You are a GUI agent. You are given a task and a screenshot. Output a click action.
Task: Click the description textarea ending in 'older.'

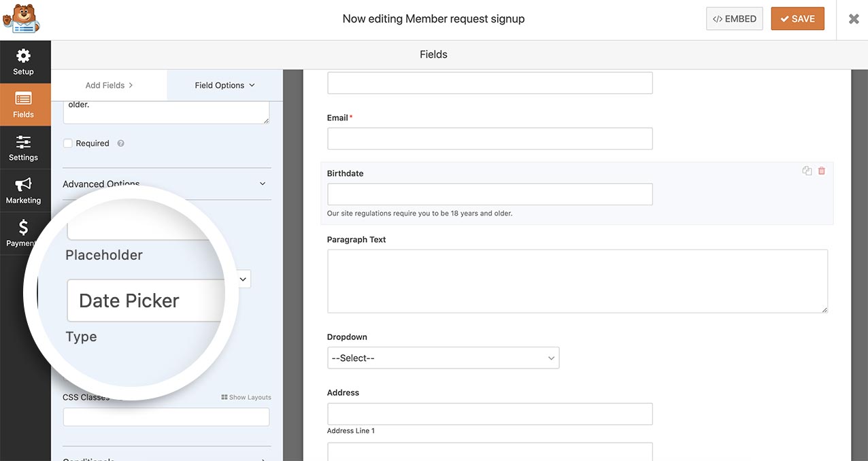point(167,112)
